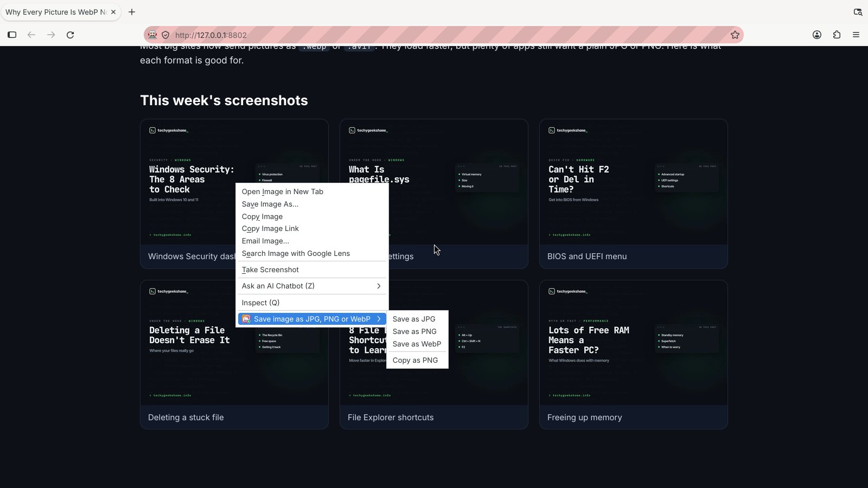Click the BIOS and UEFI menu caption

[x=587, y=256]
